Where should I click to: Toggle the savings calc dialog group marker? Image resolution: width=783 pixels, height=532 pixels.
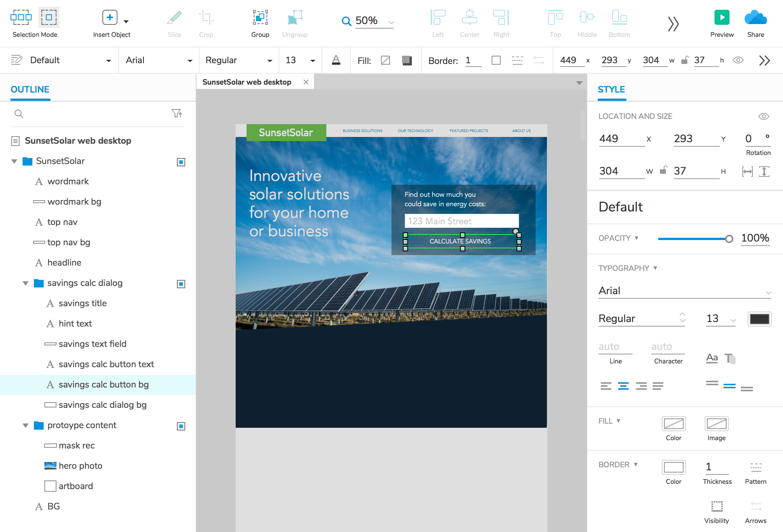click(181, 284)
